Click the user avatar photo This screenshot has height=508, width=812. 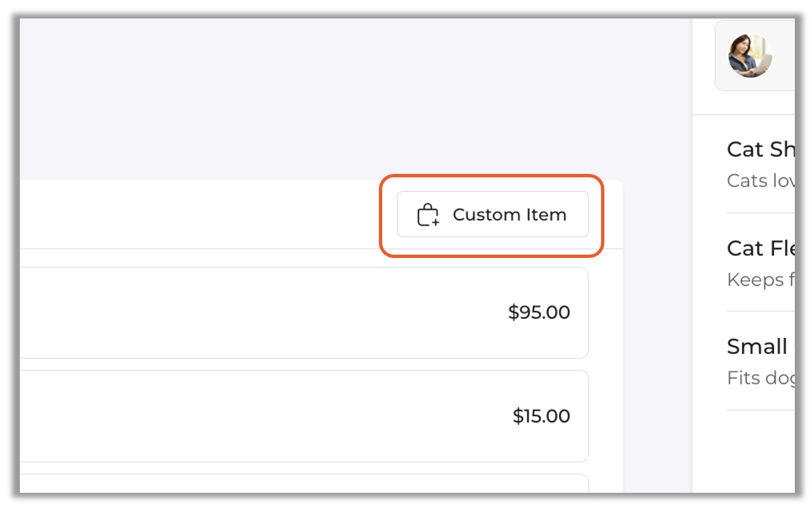click(751, 56)
